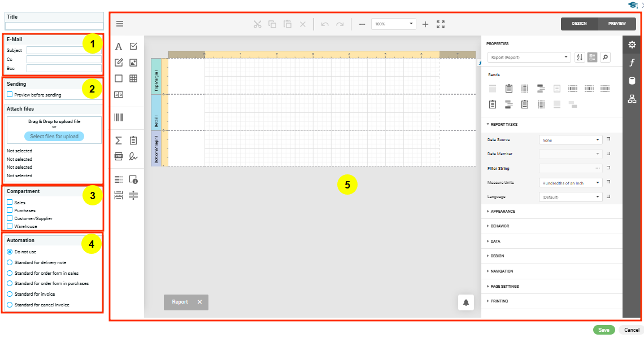Select the Table control in toolbox

tap(133, 78)
